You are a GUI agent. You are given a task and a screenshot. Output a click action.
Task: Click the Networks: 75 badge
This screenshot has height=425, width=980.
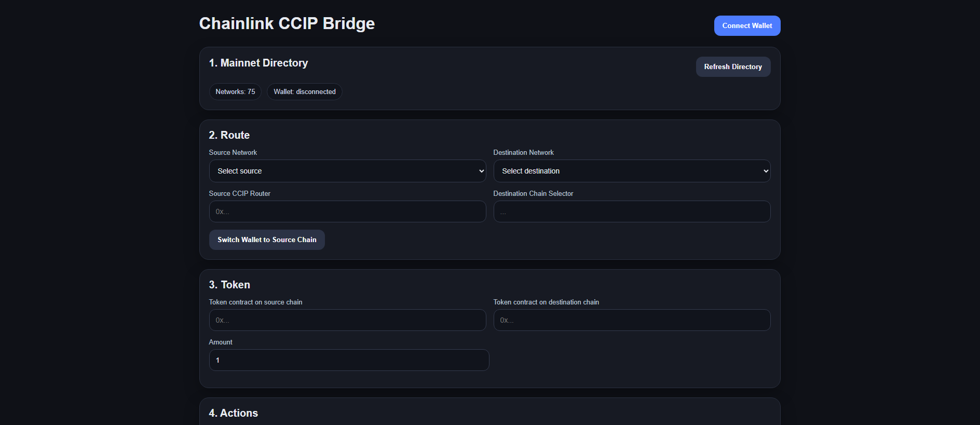point(235,91)
